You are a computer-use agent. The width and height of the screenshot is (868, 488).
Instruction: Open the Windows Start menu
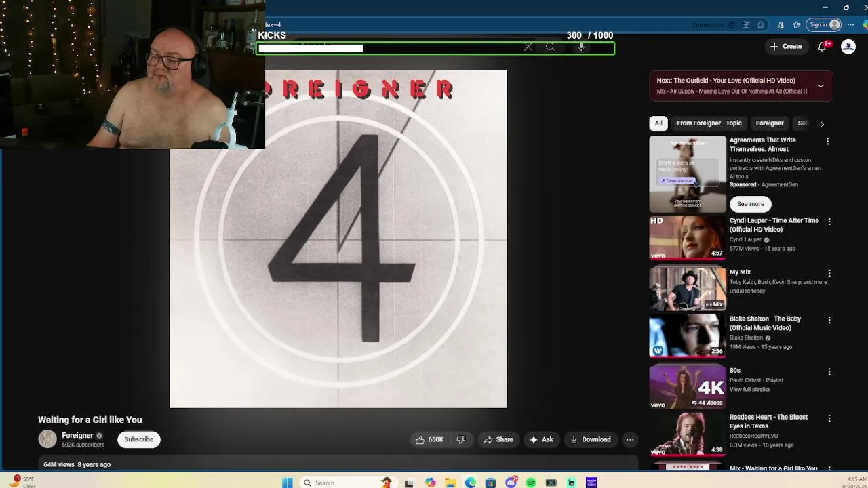(288, 483)
